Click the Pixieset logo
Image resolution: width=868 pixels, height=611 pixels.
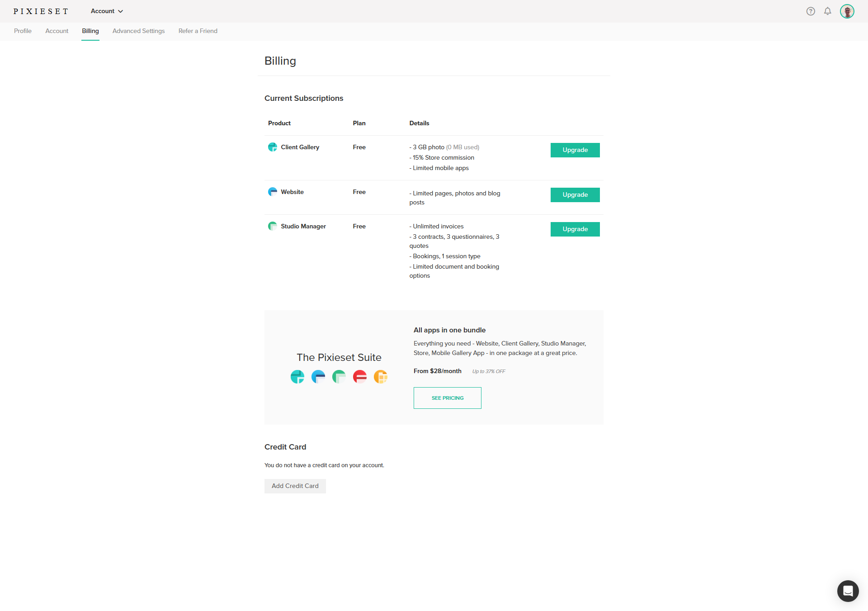[41, 11]
